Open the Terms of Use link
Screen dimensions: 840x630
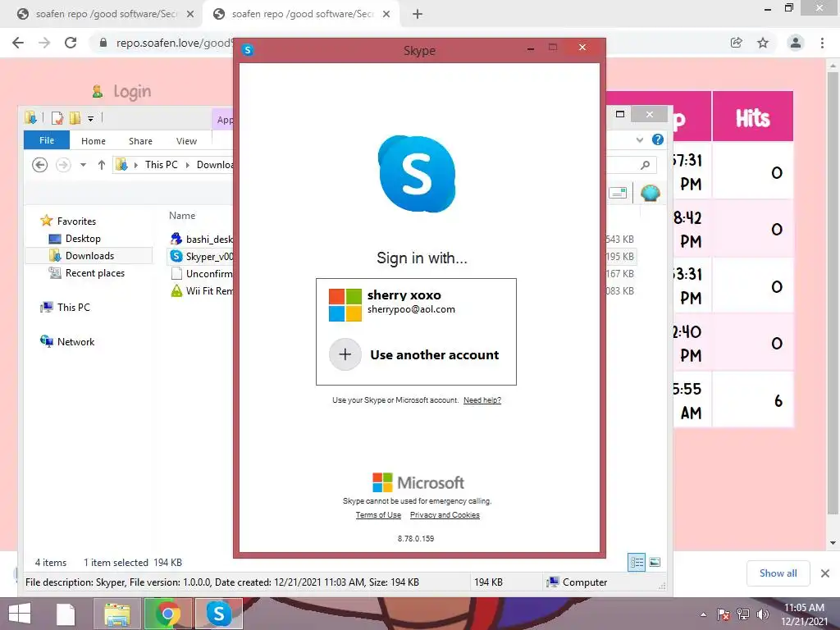pos(378,515)
